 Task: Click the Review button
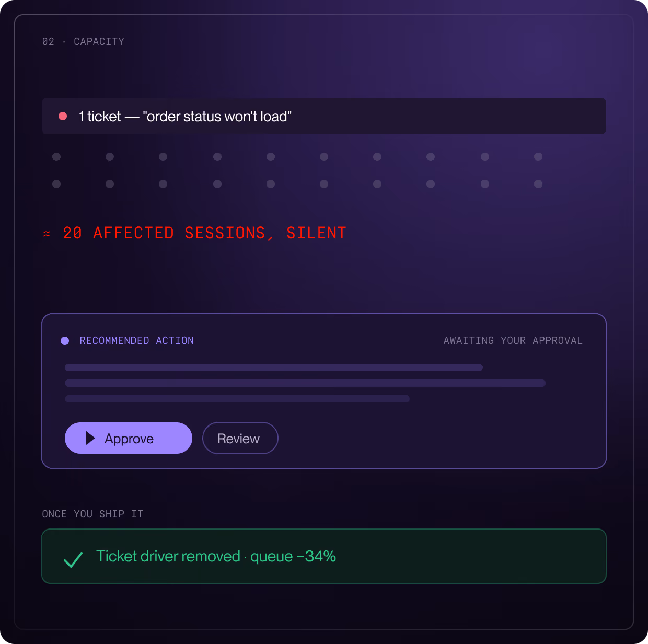click(x=240, y=438)
